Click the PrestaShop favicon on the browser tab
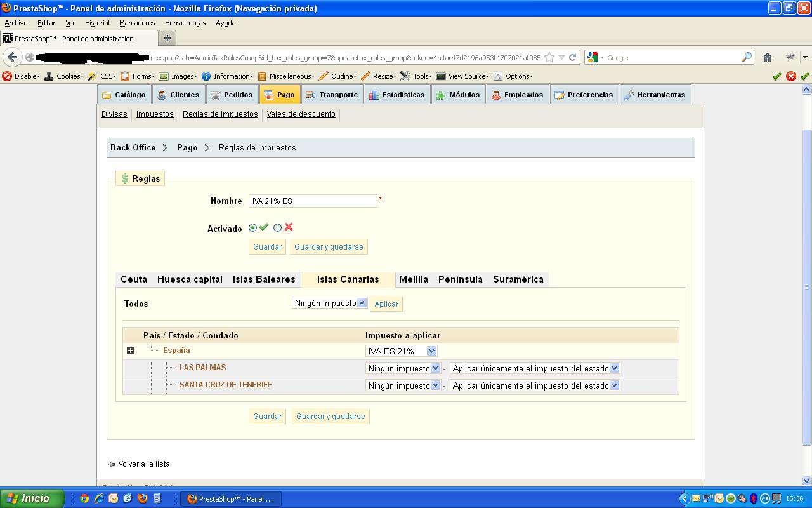 click(x=8, y=38)
